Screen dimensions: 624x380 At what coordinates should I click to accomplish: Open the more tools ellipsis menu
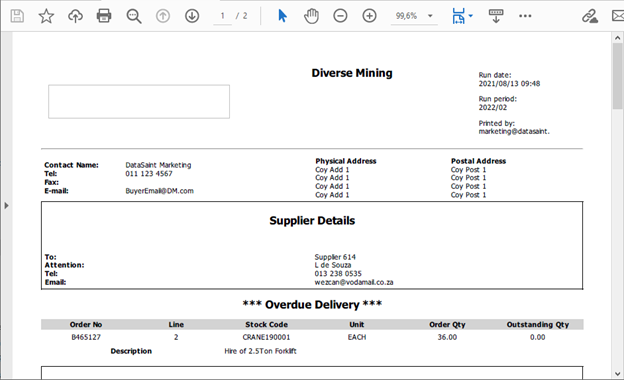[x=525, y=16]
